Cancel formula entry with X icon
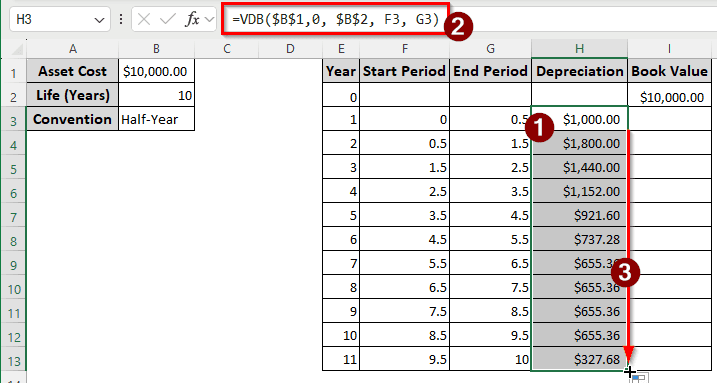 pos(144,19)
